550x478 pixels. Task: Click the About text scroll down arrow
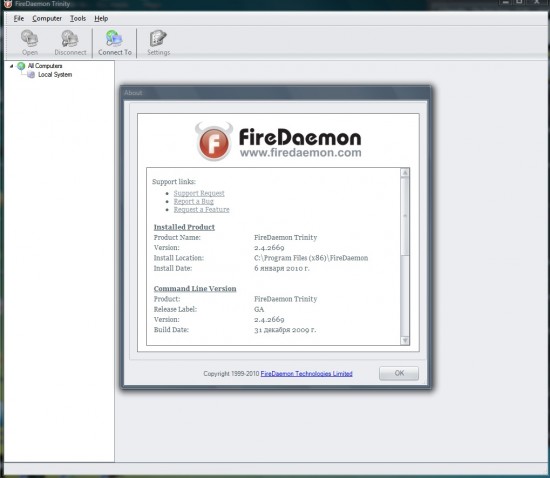405,341
